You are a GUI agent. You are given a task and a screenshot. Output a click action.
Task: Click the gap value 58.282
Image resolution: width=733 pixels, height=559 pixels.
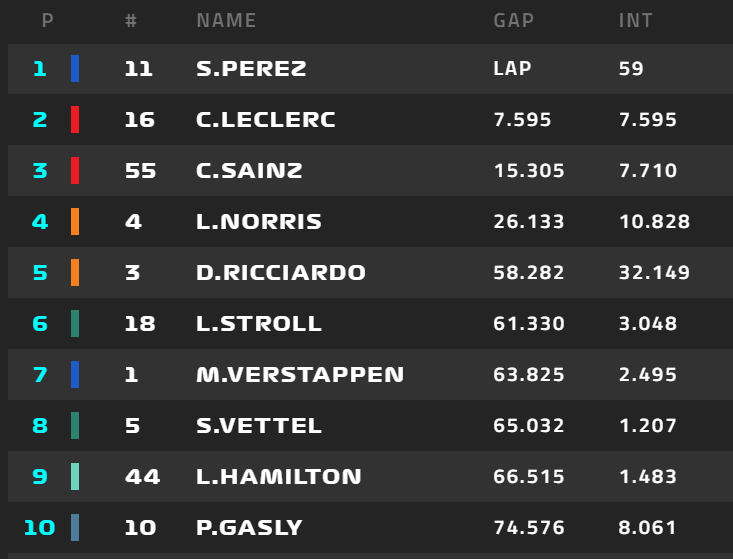coord(529,272)
